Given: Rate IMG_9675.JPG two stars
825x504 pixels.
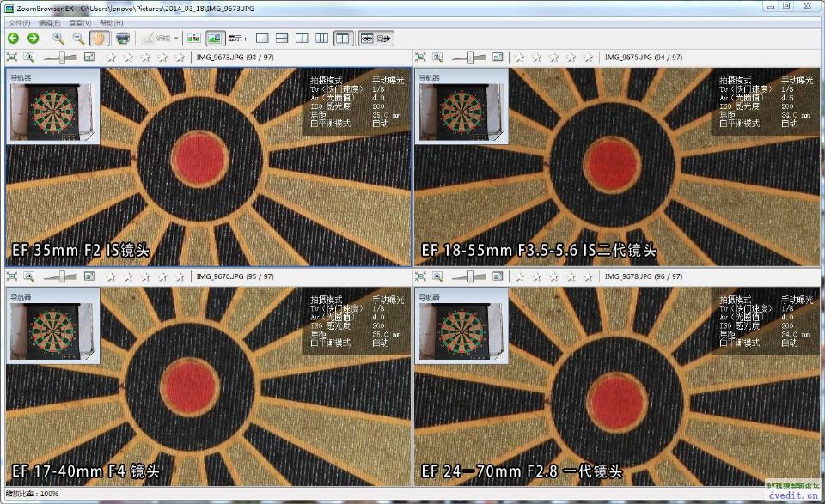Looking at the screenshot, I should [536, 58].
